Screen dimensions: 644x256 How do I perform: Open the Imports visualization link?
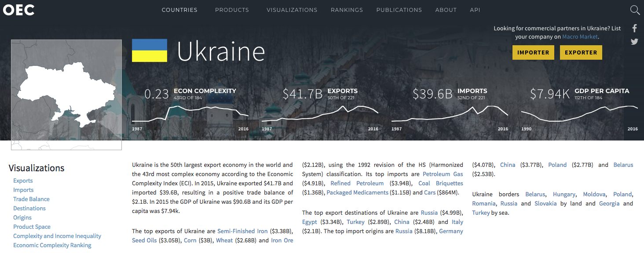tap(23, 190)
